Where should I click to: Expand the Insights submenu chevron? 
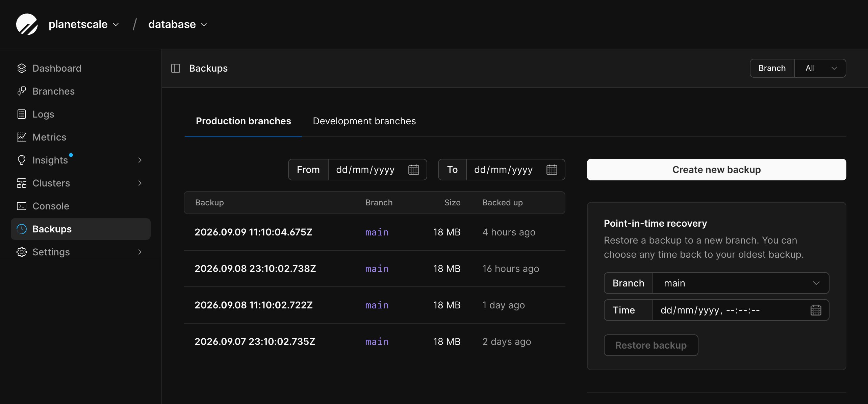[x=140, y=160]
